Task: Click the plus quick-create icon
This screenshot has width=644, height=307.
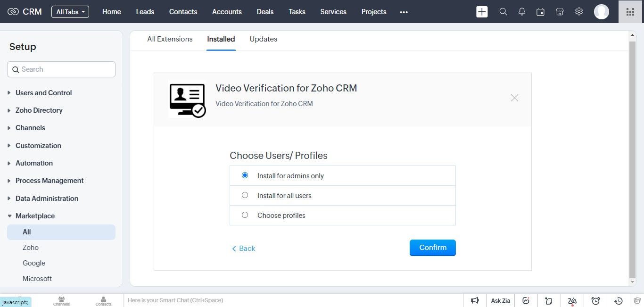Action: tap(482, 12)
